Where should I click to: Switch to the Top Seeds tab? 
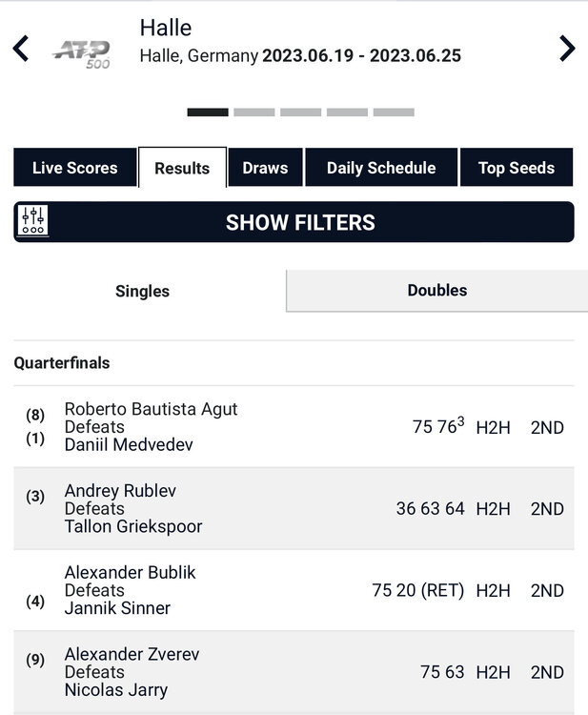516,168
